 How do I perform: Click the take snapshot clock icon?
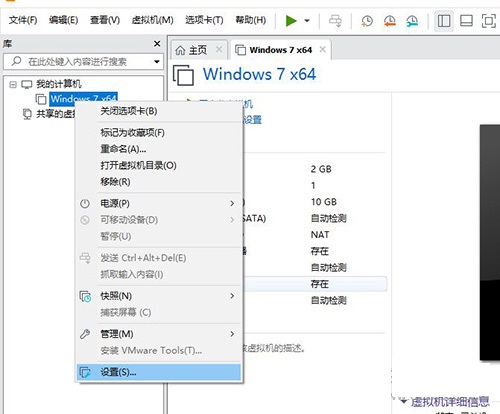367,21
